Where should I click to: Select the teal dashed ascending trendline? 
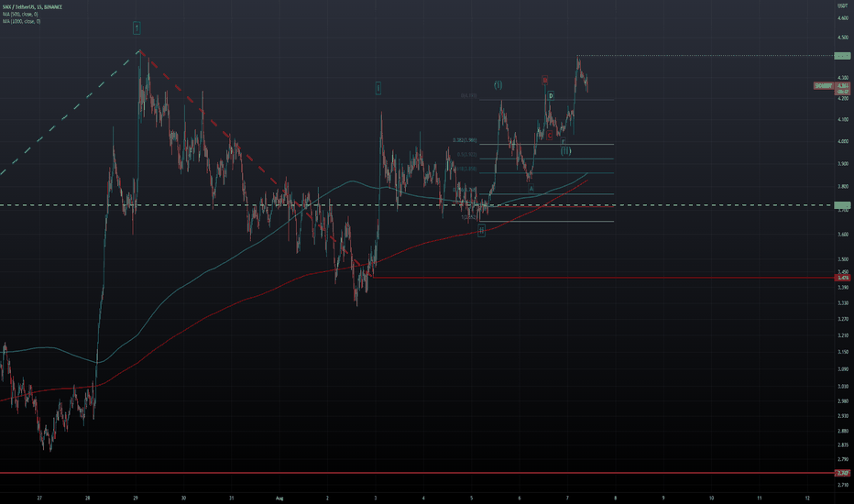pyautogui.click(x=69, y=112)
